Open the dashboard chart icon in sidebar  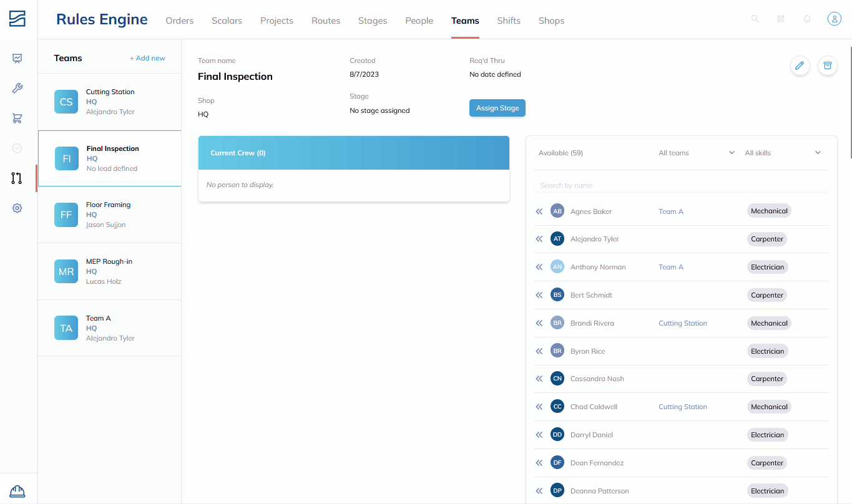click(17, 59)
